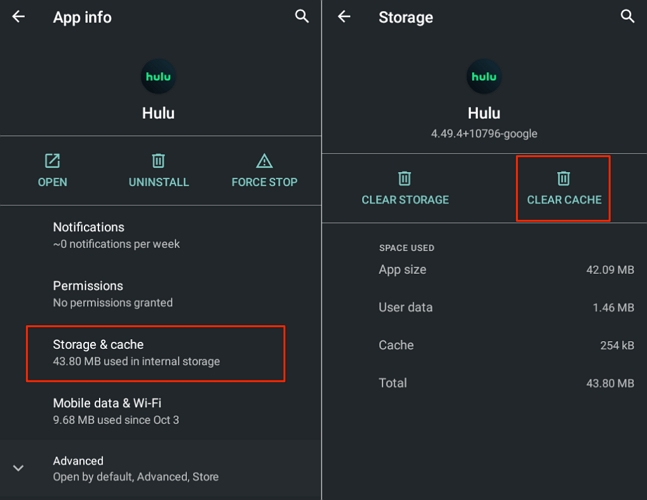Tap the 'No permissions granted' text
Screen dimensions: 647x500
click(113, 303)
